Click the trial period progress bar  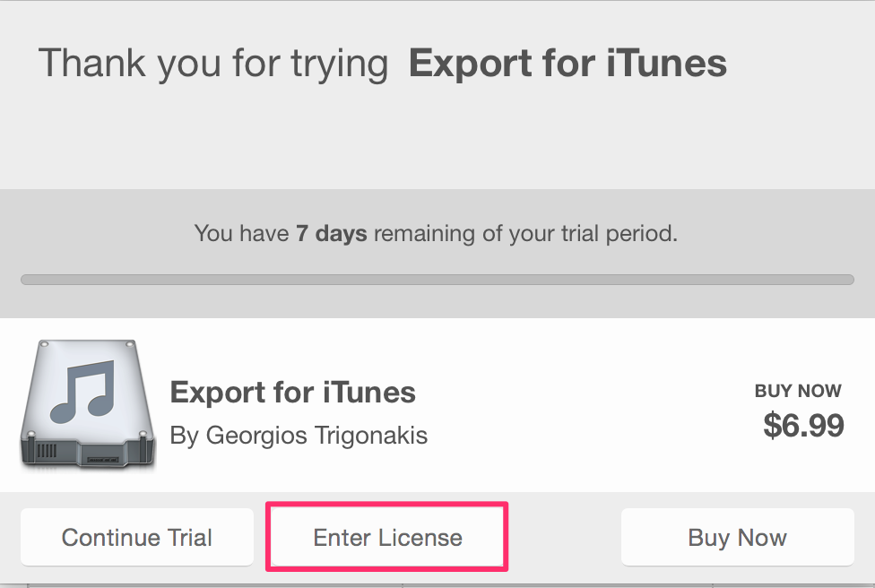[x=437, y=280]
